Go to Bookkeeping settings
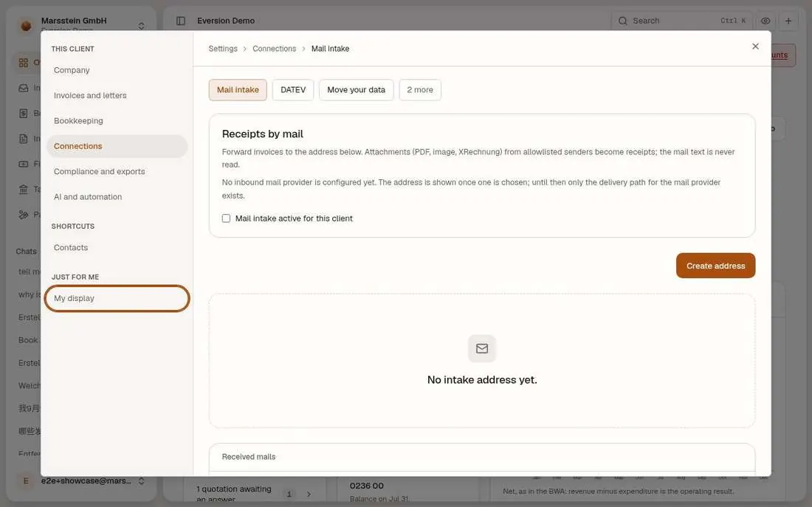The height and width of the screenshot is (507, 812). point(117,121)
